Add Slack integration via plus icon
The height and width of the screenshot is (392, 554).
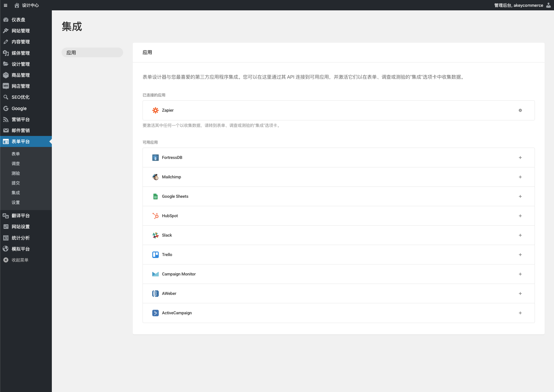click(x=520, y=235)
